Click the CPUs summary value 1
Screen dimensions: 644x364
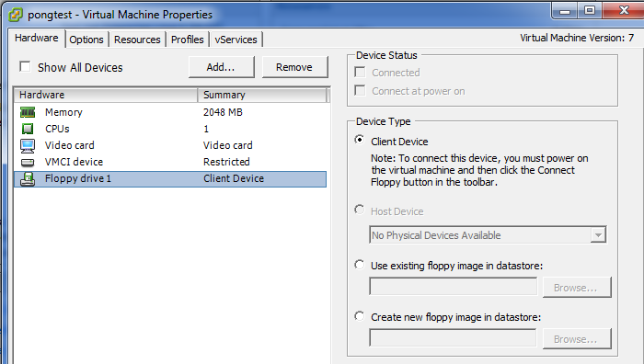pos(206,129)
